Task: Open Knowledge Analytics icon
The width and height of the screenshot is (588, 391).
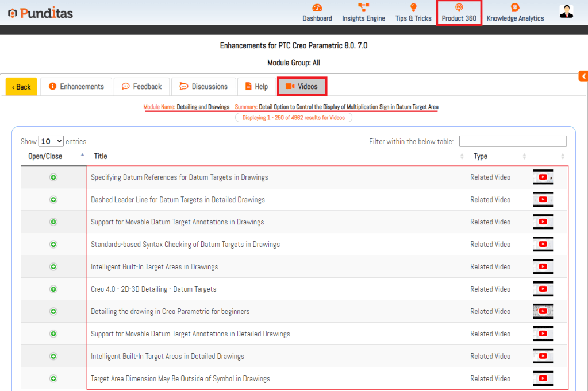Action: tap(515, 7)
